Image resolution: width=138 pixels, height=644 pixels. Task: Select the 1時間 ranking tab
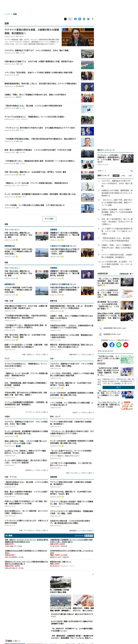(x=116, y=175)
